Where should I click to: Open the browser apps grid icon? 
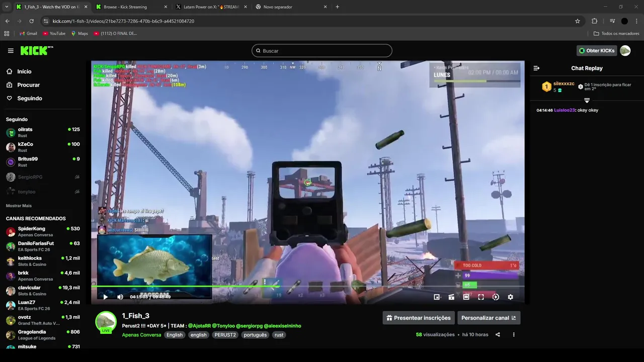pos(7,34)
